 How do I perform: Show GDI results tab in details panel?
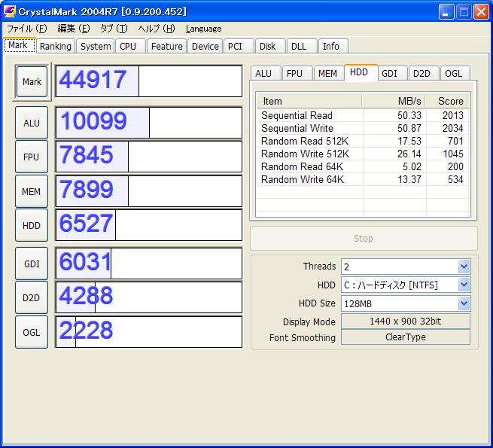(392, 73)
